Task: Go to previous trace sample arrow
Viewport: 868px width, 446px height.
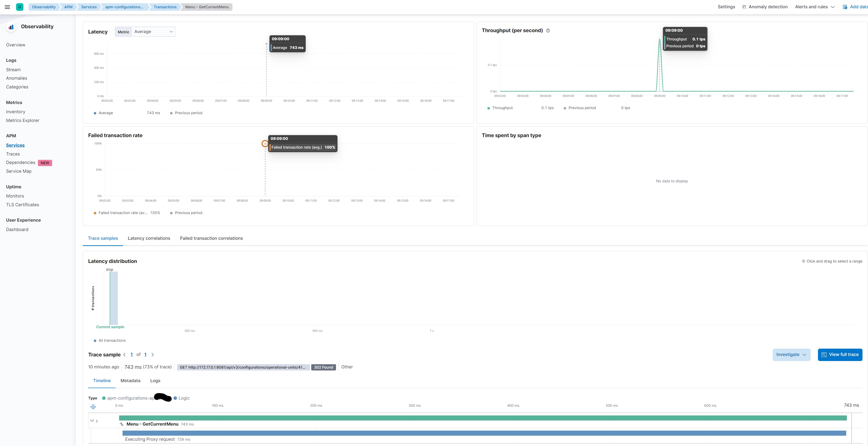Action: pos(125,355)
